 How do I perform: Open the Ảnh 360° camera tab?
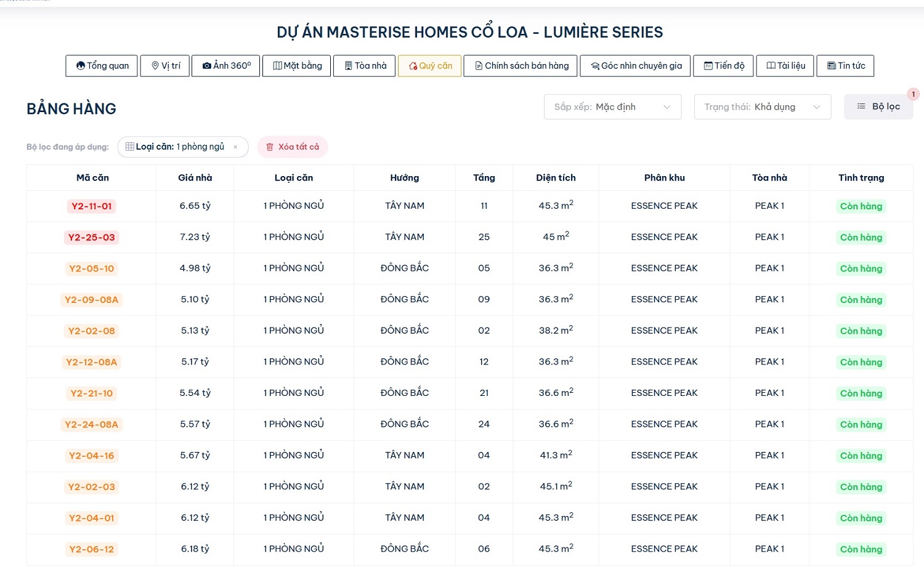pos(227,66)
